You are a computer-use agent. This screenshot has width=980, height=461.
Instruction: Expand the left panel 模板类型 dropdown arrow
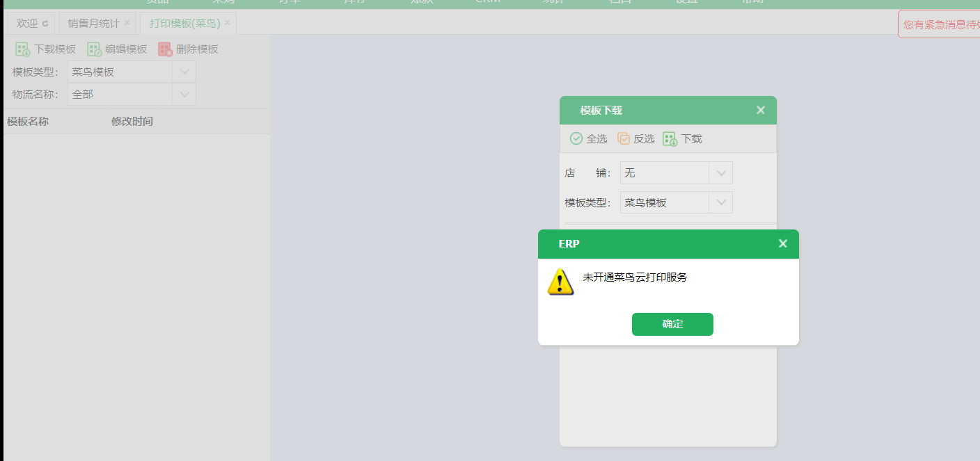point(184,72)
